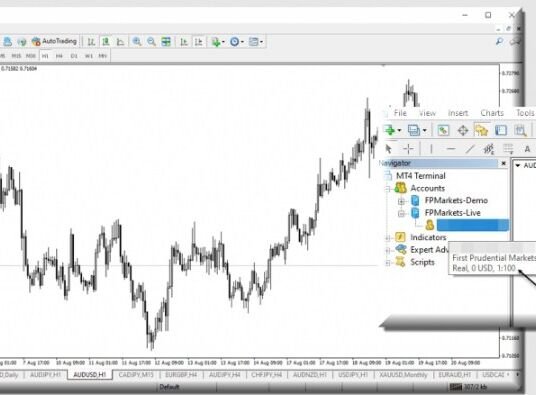This screenshot has width=536, height=395.
Task: Switch to the W1 timeframe
Action: click(89, 56)
